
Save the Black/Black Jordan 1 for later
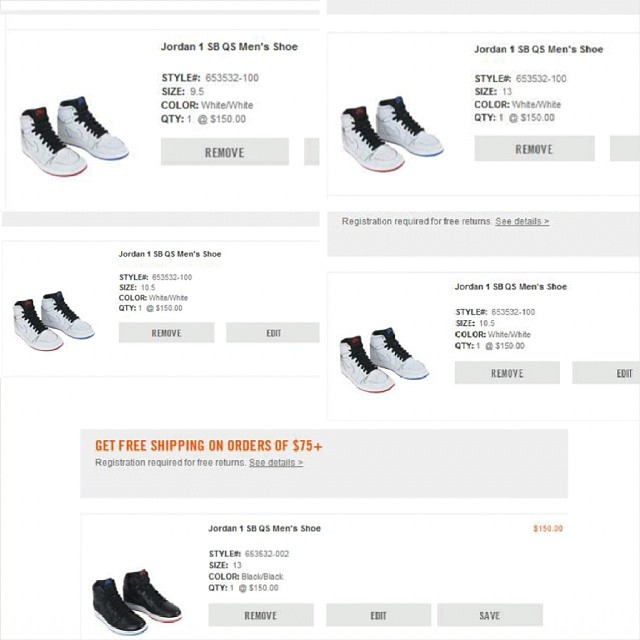490,615
